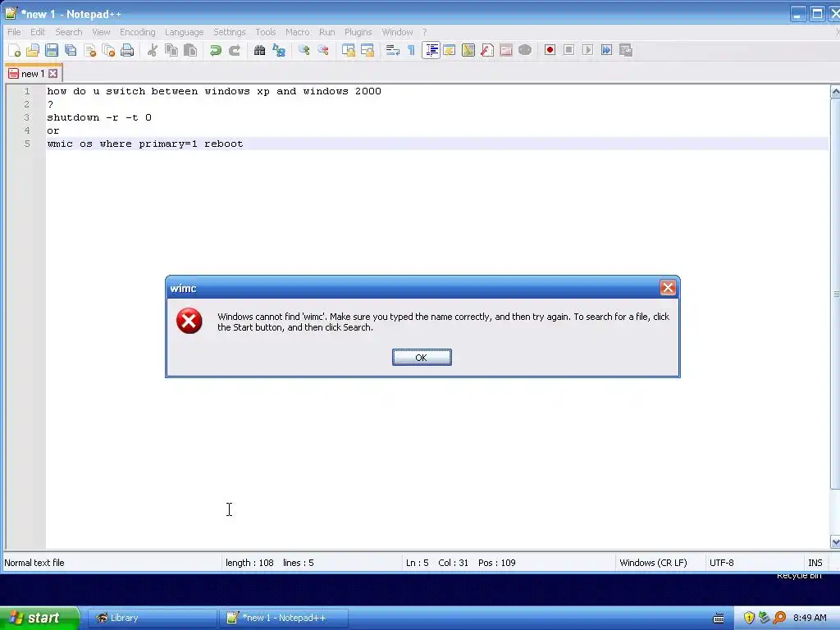This screenshot has width=840, height=630.
Task: Click the Windows Start button
Action: [x=39, y=618]
